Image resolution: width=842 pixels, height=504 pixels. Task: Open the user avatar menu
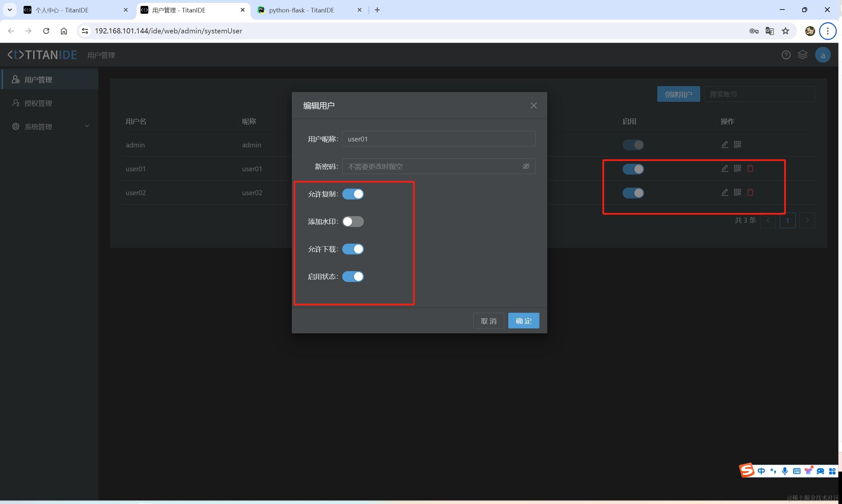(x=823, y=55)
